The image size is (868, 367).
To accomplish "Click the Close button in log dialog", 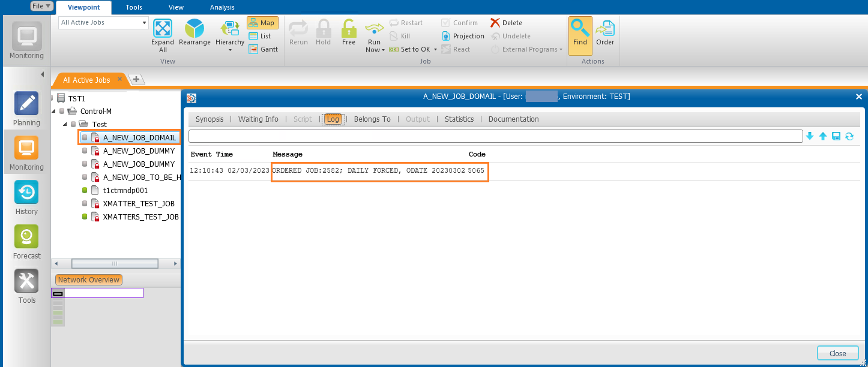I will pyautogui.click(x=837, y=353).
